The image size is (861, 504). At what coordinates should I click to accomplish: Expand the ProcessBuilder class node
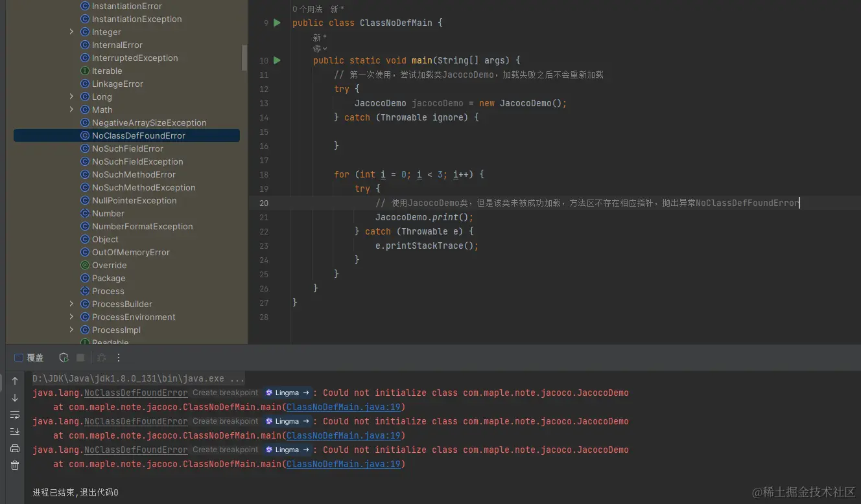(x=71, y=304)
